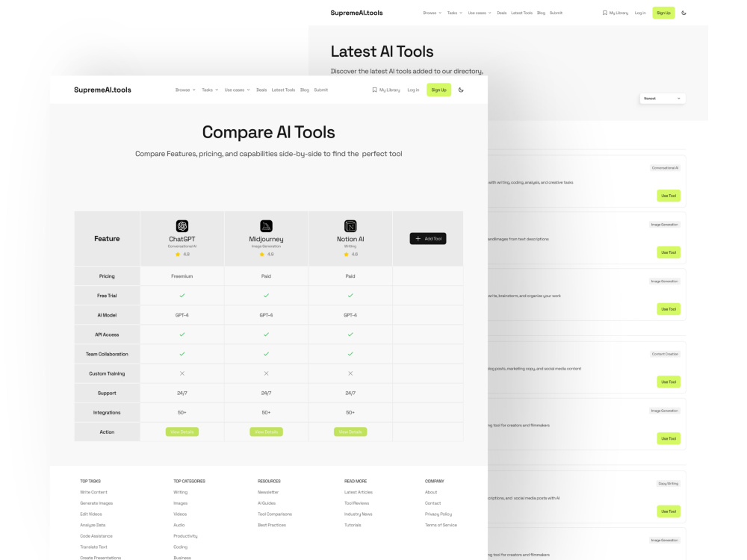Click Use Tool on Conversational AI card
The image size is (747, 560).
[669, 196]
